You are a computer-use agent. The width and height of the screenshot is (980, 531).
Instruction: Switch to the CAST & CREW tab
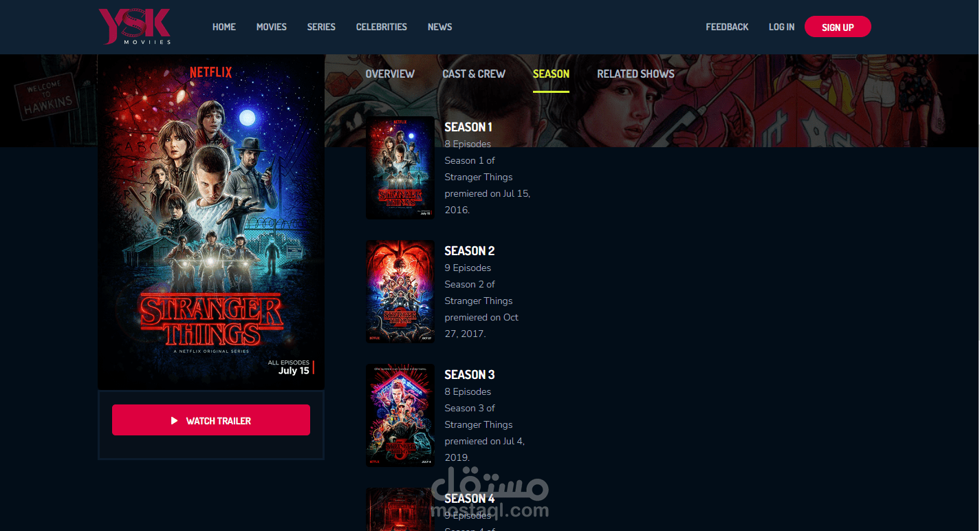click(x=474, y=74)
